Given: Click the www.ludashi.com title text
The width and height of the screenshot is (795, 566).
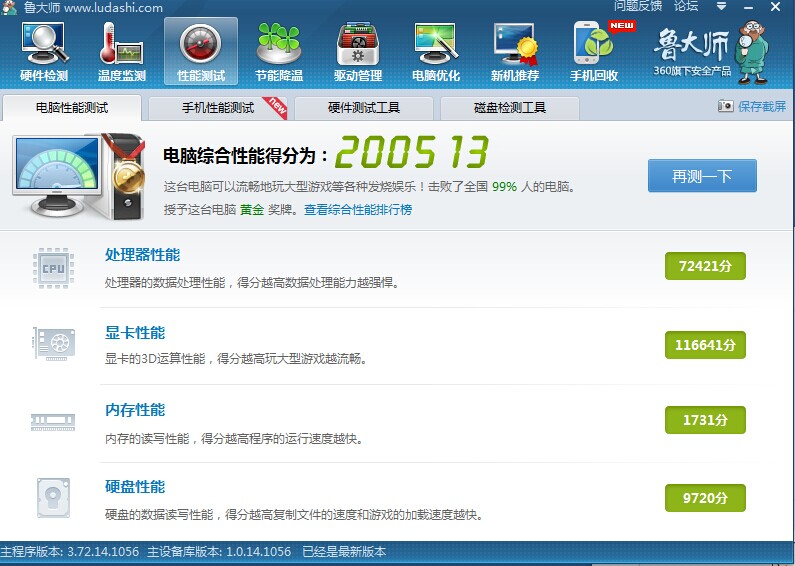Looking at the screenshot, I should [x=114, y=8].
